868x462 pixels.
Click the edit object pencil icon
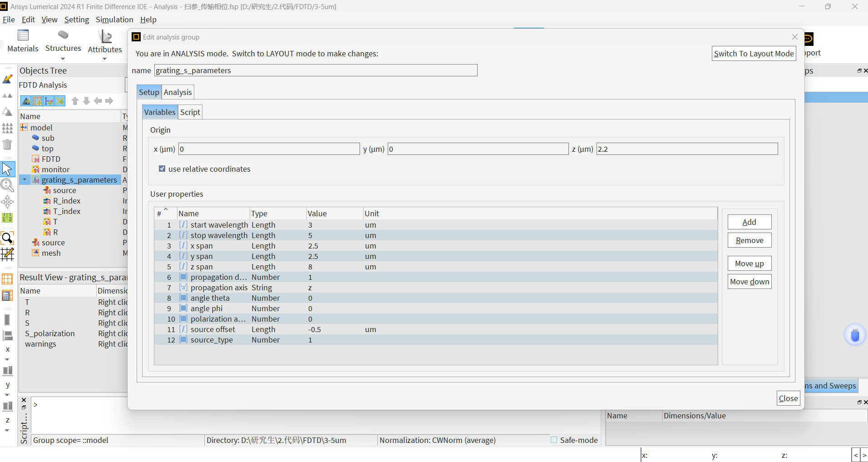(x=7, y=79)
